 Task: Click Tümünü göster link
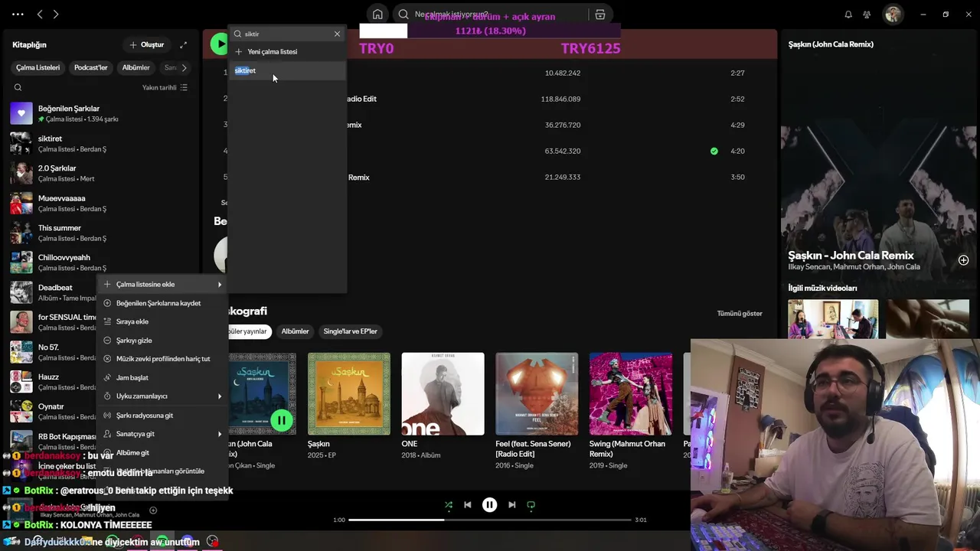pos(740,314)
